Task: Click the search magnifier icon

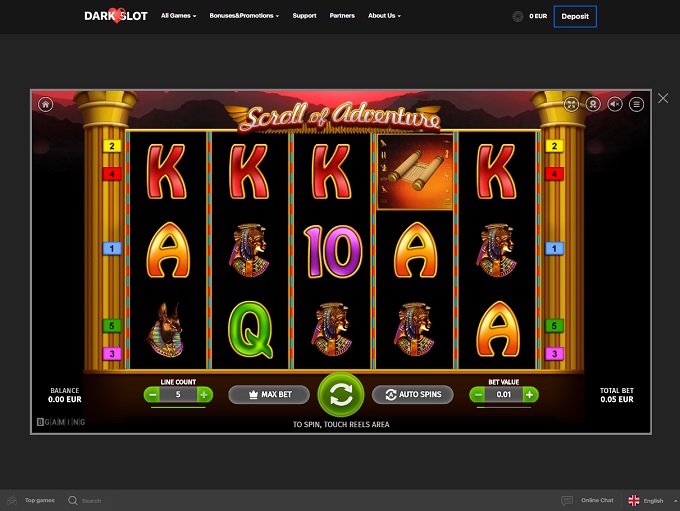Action: coord(72,501)
